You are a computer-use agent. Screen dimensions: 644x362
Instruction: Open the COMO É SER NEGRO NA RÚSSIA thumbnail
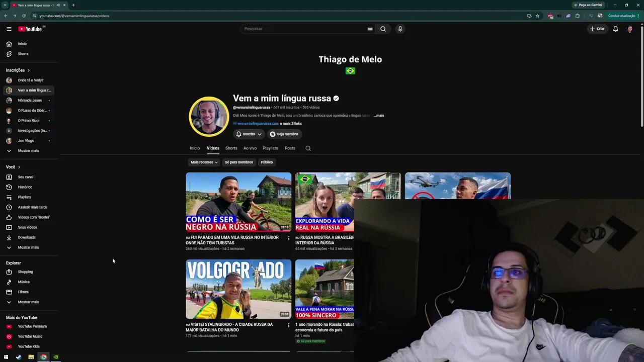[238, 202]
